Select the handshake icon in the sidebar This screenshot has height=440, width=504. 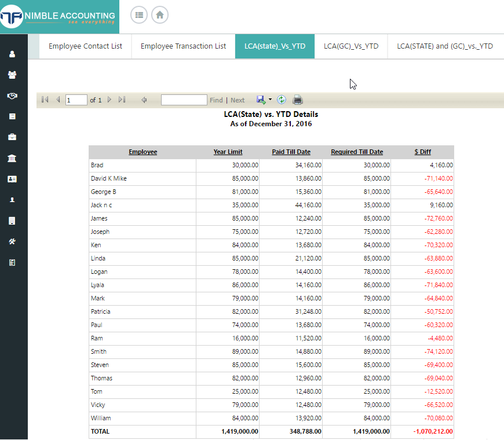click(13, 96)
